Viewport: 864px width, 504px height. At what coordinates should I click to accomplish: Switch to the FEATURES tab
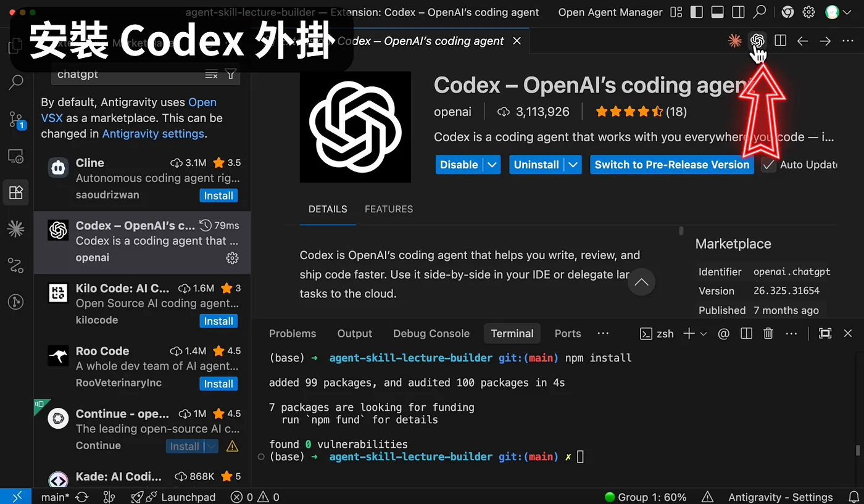coord(389,209)
